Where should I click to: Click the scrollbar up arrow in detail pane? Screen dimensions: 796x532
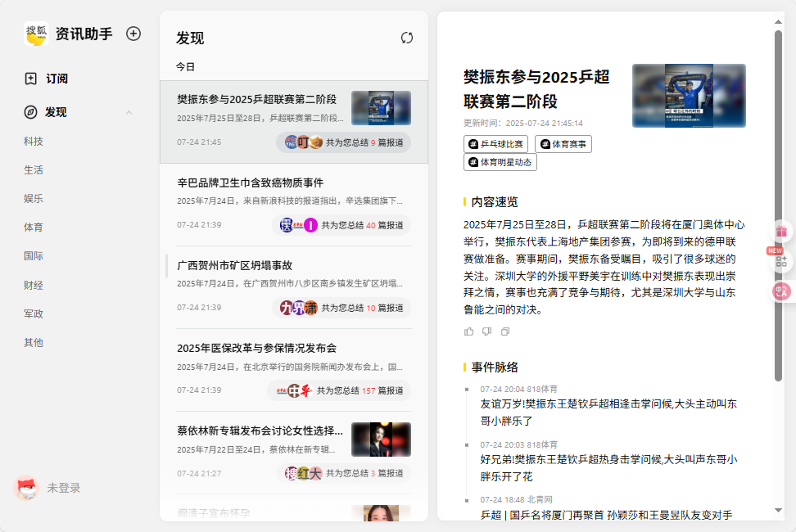pyautogui.click(x=778, y=22)
